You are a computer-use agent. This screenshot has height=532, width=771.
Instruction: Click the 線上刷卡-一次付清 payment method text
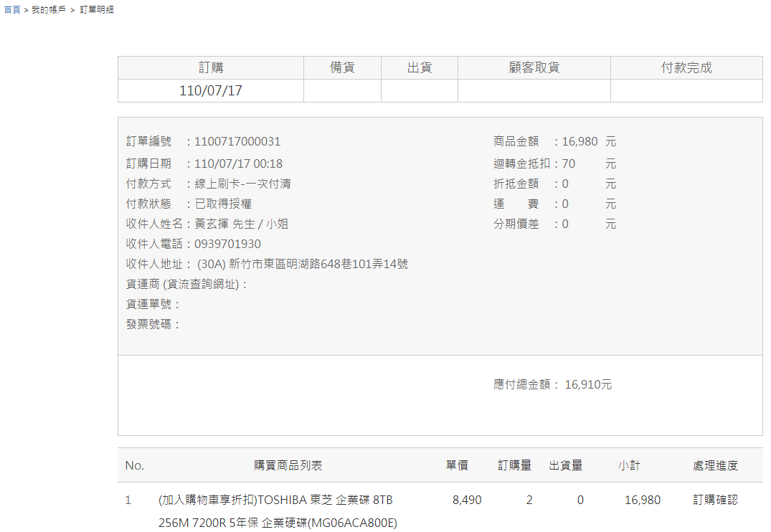click(x=242, y=184)
